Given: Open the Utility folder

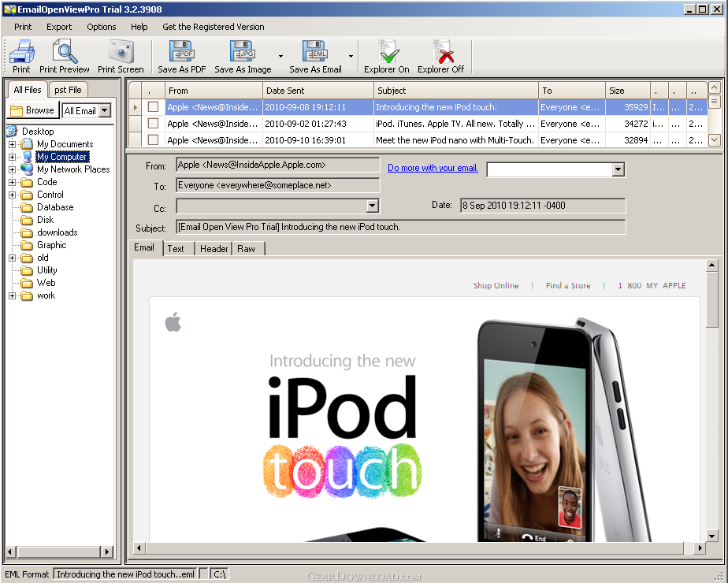Looking at the screenshot, I should pyautogui.click(x=47, y=269).
